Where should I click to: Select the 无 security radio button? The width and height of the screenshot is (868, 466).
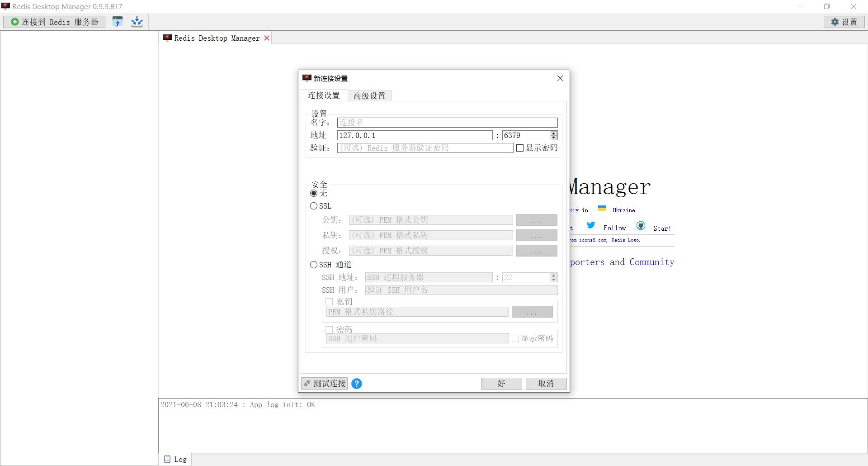(314, 193)
